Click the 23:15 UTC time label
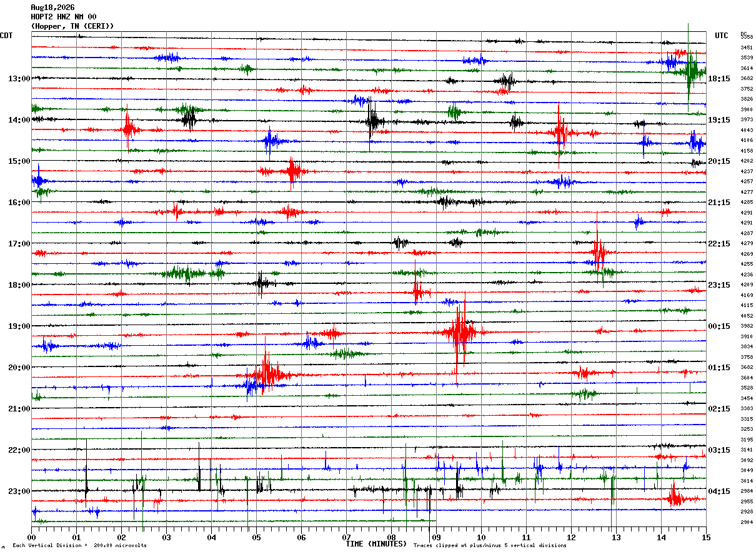 719,285
